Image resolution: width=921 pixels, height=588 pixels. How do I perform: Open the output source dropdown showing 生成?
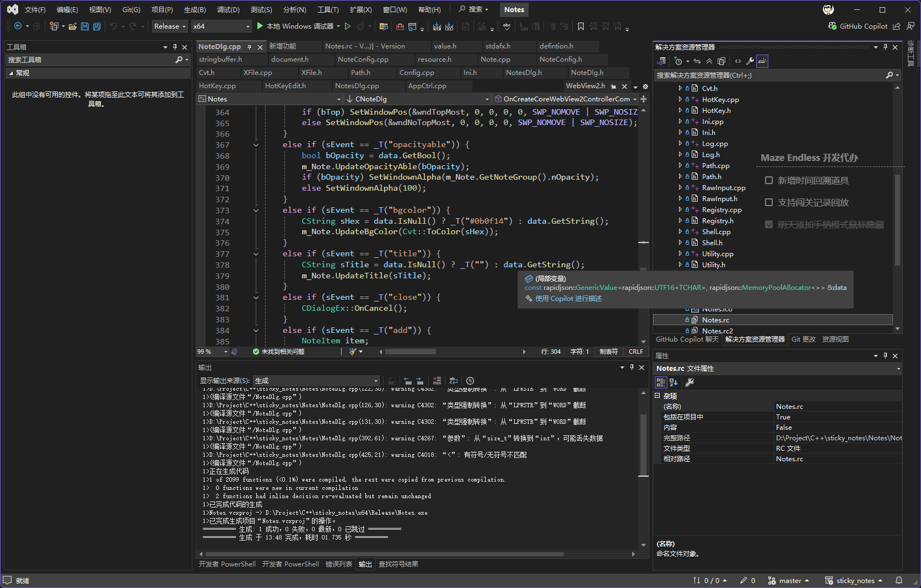click(x=316, y=381)
